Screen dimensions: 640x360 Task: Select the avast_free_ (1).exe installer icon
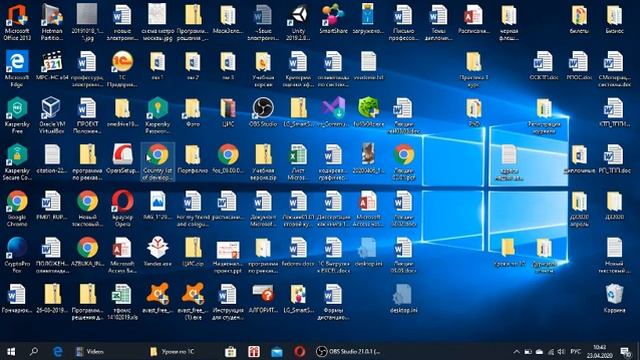193,302
